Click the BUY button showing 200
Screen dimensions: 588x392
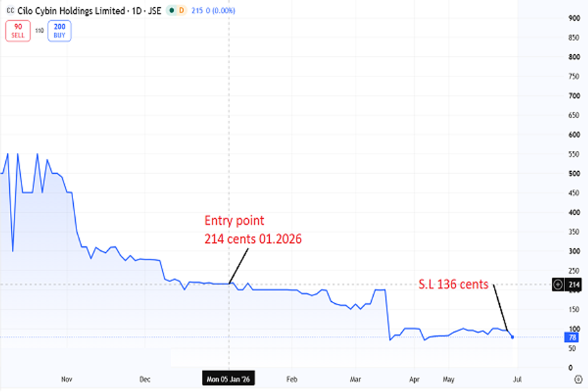pos(59,31)
